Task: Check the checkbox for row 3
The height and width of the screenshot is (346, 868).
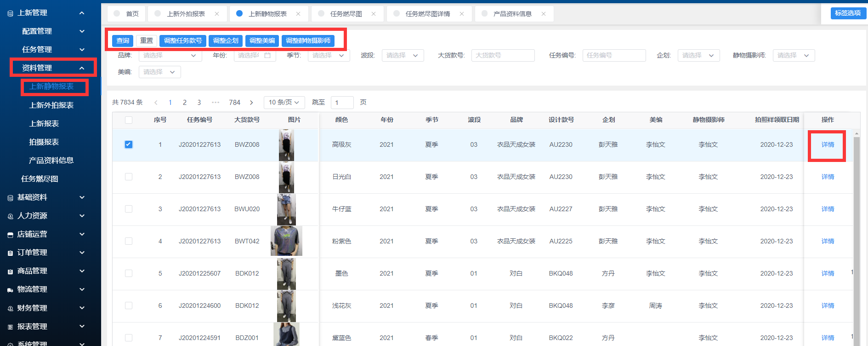Action: [129, 209]
